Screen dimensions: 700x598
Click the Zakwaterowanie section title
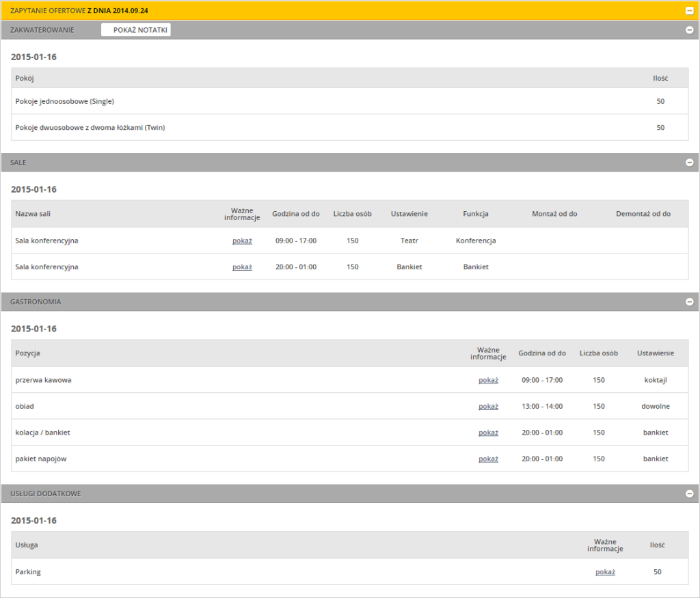tap(42, 30)
